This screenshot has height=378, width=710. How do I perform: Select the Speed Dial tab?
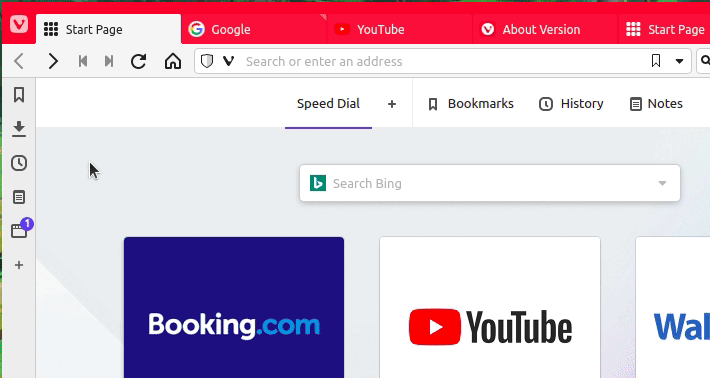(328, 104)
